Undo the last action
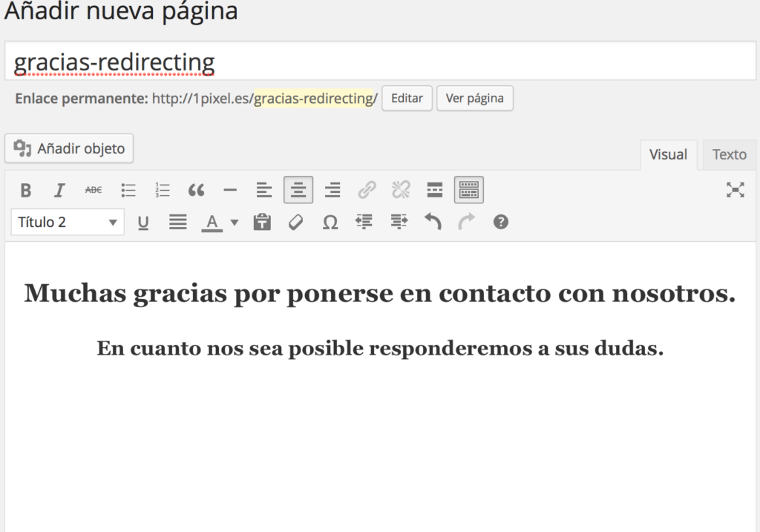Screen dimensions: 760x532 click(433, 223)
